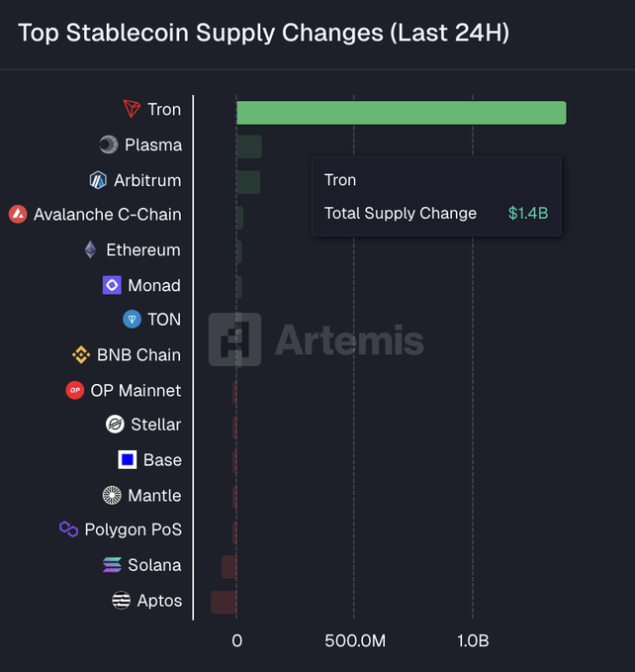Click the Arbitrum supply change bar

tap(248, 182)
